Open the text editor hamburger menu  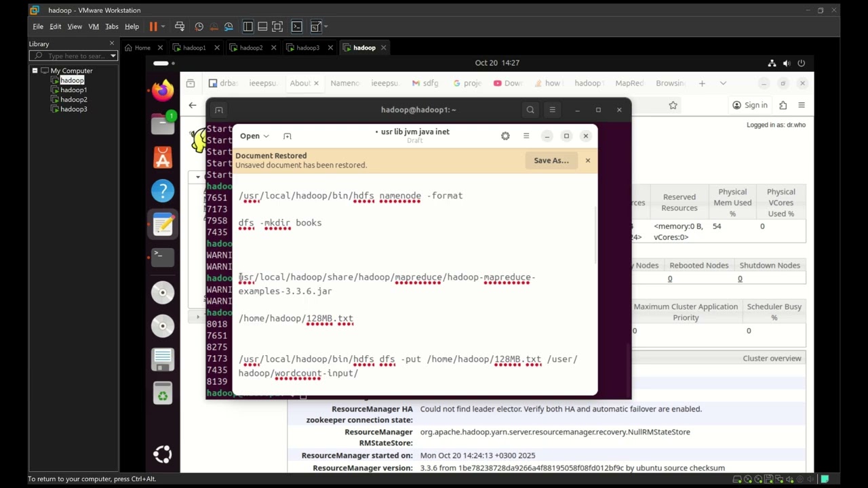tap(526, 136)
